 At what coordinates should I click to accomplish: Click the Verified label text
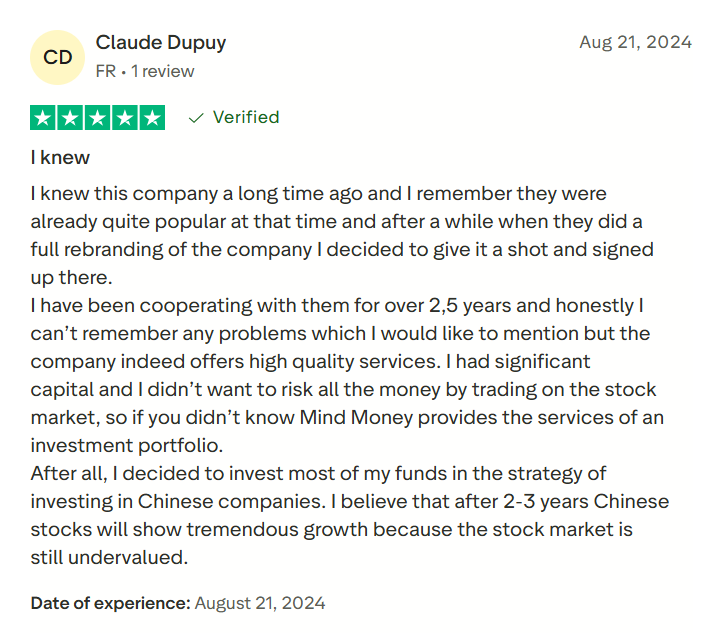pyautogui.click(x=246, y=118)
